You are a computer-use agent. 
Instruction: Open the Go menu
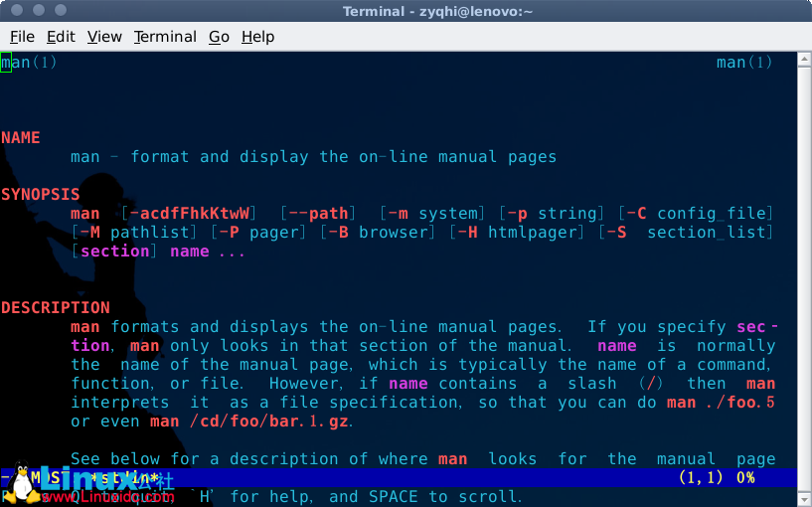pos(219,37)
